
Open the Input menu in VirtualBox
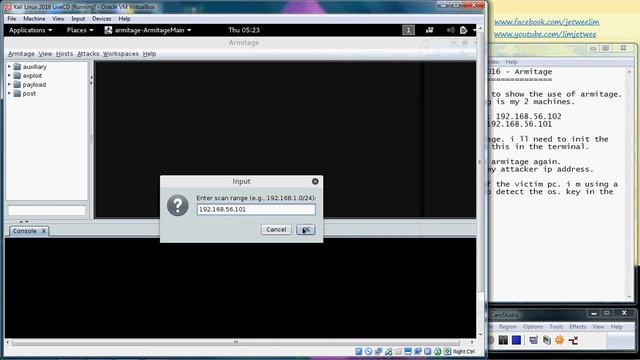[x=78, y=19]
